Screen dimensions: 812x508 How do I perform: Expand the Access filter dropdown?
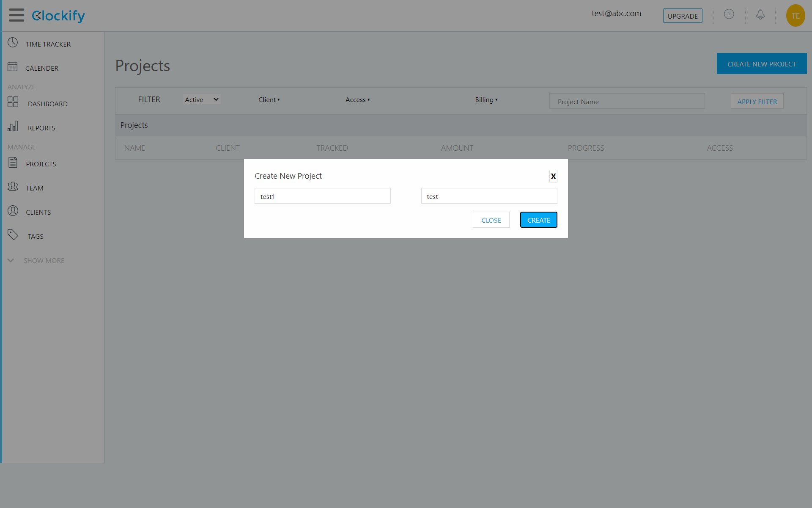(357, 100)
